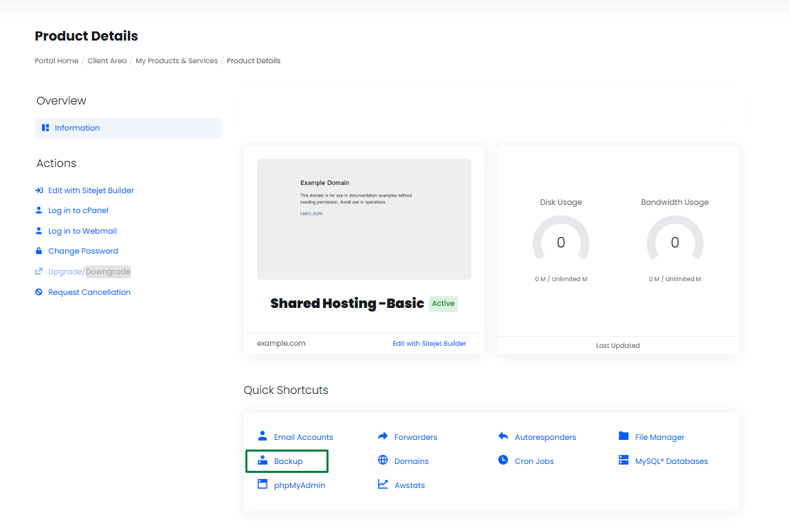Navigate to My Products & Services breadcrumb
Image resolution: width=789 pixels, height=532 pixels.
(x=177, y=60)
